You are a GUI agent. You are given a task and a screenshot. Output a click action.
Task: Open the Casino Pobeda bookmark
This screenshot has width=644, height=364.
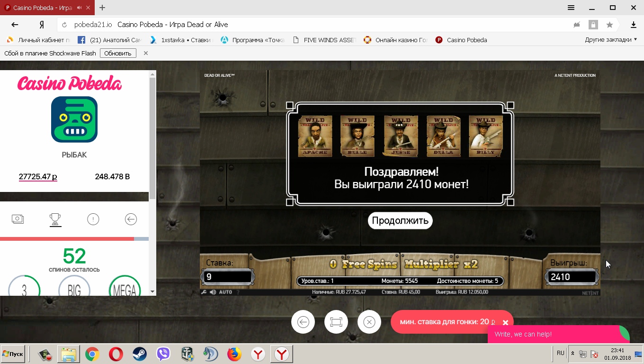pyautogui.click(x=461, y=40)
